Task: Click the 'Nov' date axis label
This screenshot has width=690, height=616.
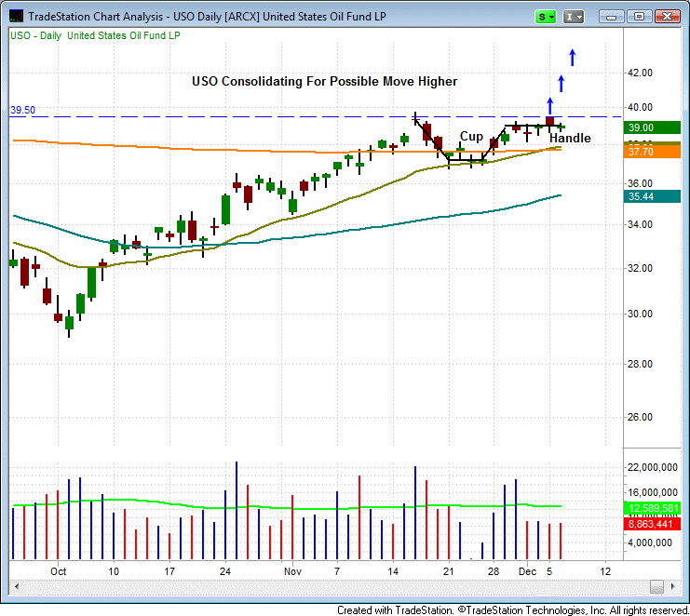Action: coord(292,571)
